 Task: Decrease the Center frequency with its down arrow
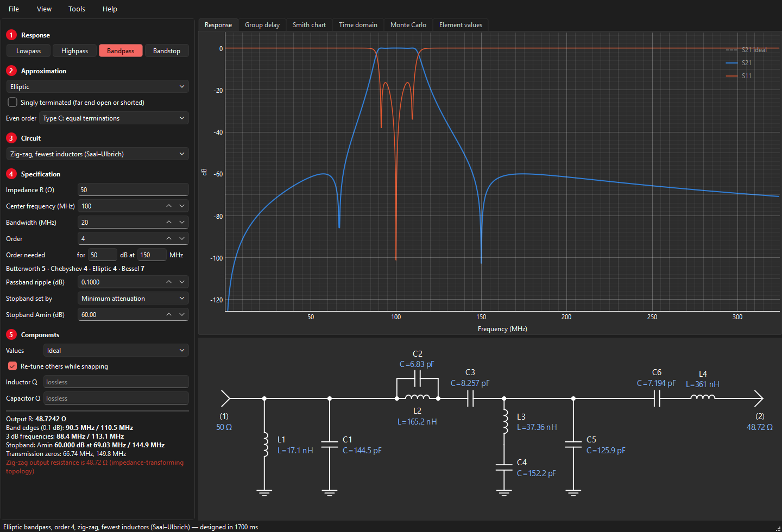click(x=182, y=206)
